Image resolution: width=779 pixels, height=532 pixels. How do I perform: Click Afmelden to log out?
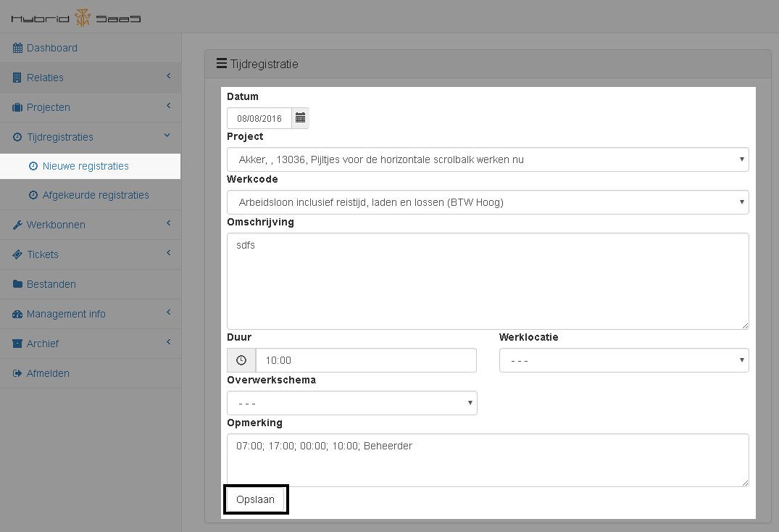pyautogui.click(x=48, y=373)
